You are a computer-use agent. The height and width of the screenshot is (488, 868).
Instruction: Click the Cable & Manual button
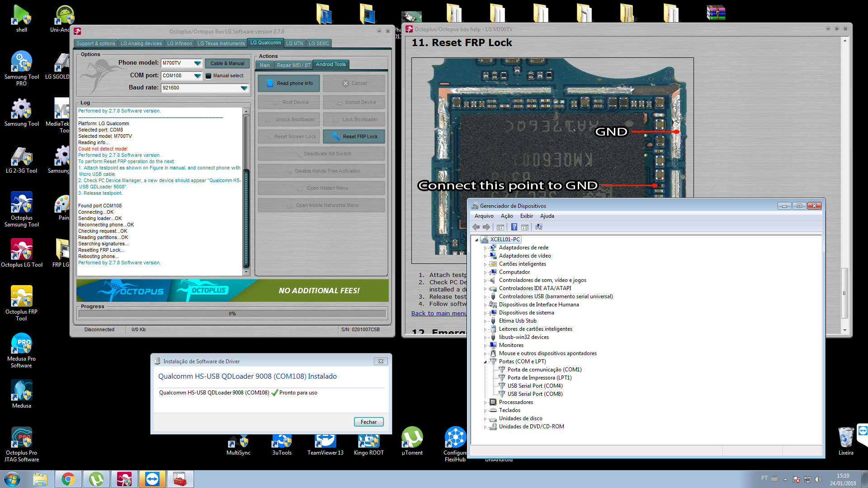[227, 63]
